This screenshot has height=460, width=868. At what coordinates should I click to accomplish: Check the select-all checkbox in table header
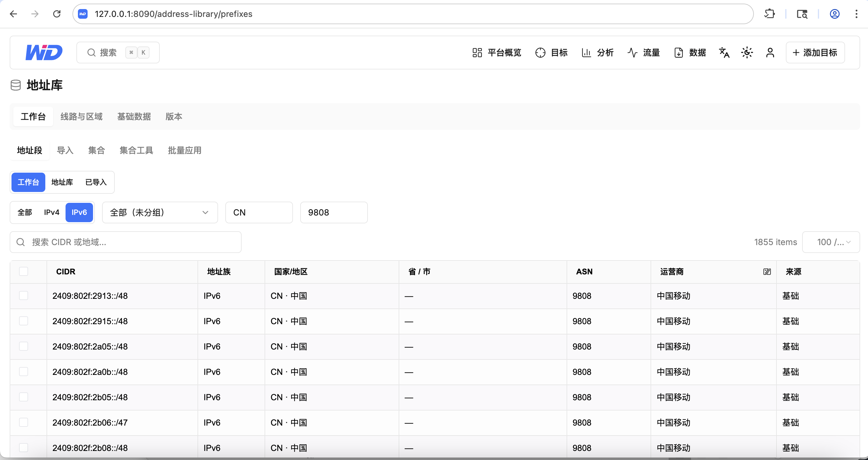[24, 271]
